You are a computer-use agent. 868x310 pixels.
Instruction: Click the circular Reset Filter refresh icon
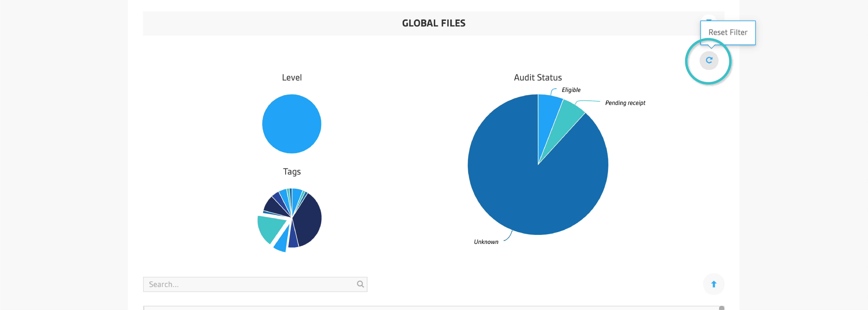tap(709, 61)
